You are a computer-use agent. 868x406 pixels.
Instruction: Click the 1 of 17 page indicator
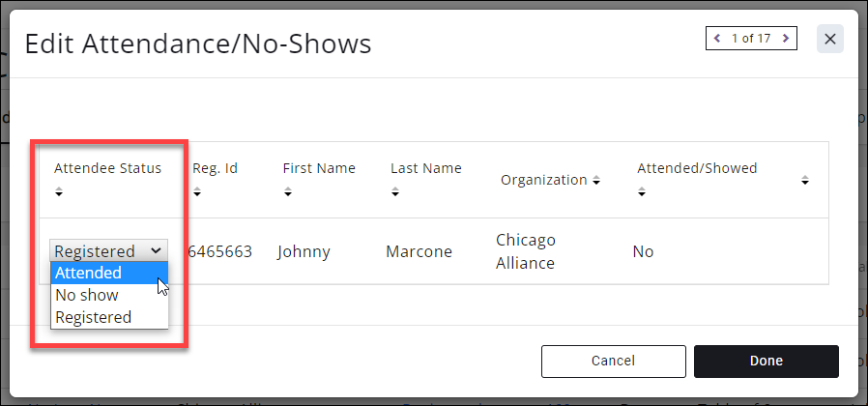pyautogui.click(x=751, y=39)
